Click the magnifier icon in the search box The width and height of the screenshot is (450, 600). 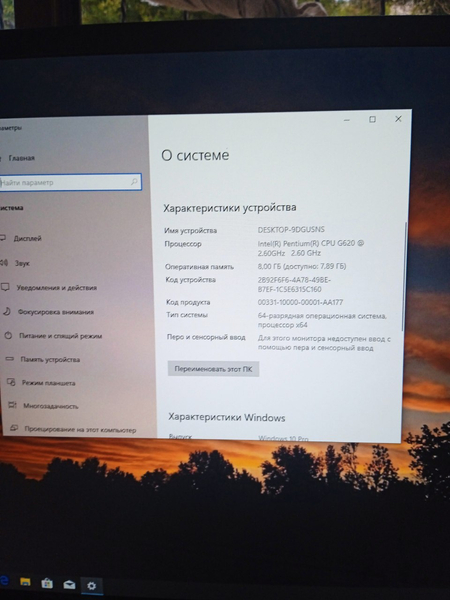pos(134,182)
